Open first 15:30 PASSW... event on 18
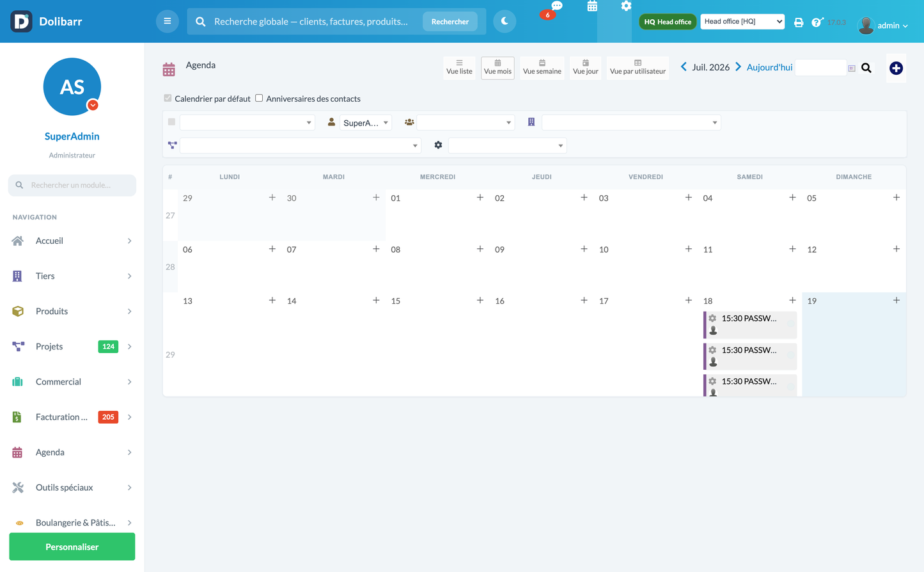The width and height of the screenshot is (924, 572). click(x=750, y=324)
